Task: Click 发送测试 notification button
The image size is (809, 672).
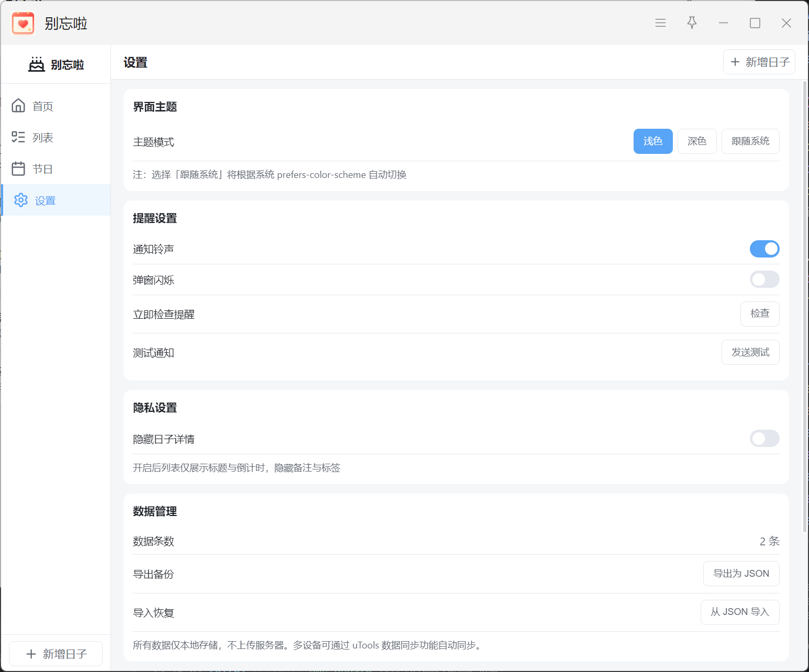Action: (x=750, y=352)
